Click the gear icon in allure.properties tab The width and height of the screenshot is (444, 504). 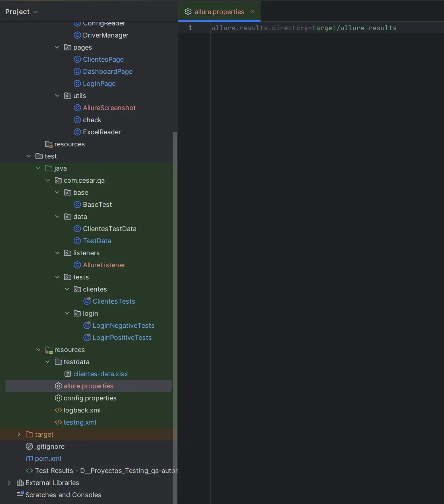point(187,12)
